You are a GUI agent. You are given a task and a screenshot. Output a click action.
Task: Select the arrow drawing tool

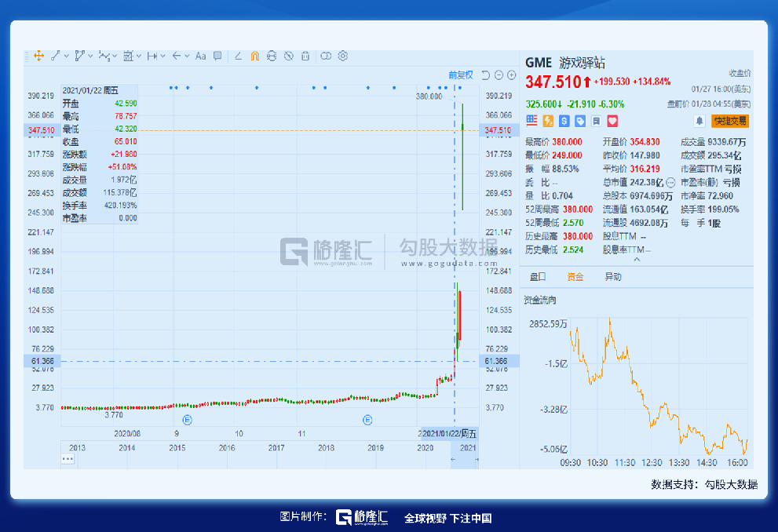pos(176,56)
